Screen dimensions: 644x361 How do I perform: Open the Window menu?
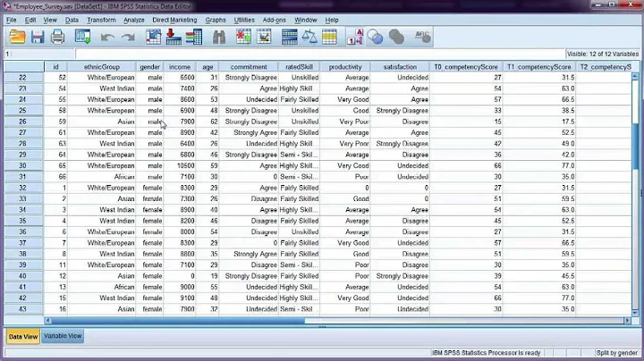[306, 20]
